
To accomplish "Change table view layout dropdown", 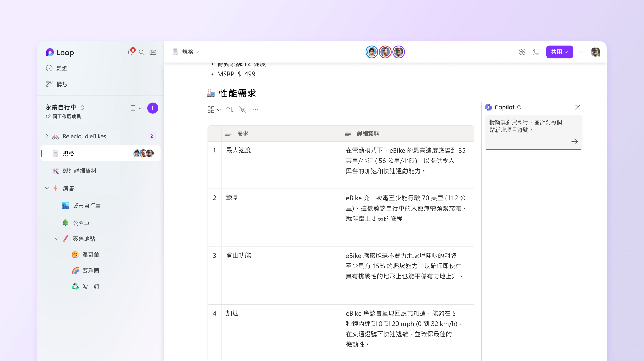I will (214, 110).
